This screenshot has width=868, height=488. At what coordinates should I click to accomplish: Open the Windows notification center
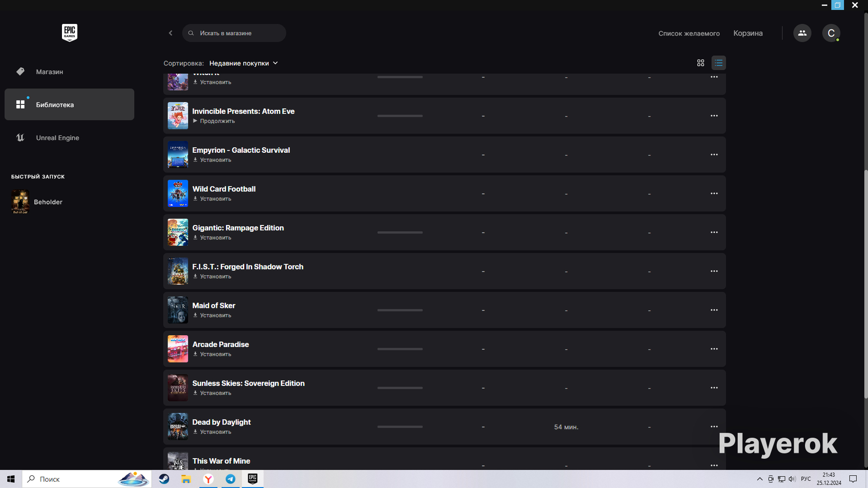pyautogui.click(x=853, y=479)
